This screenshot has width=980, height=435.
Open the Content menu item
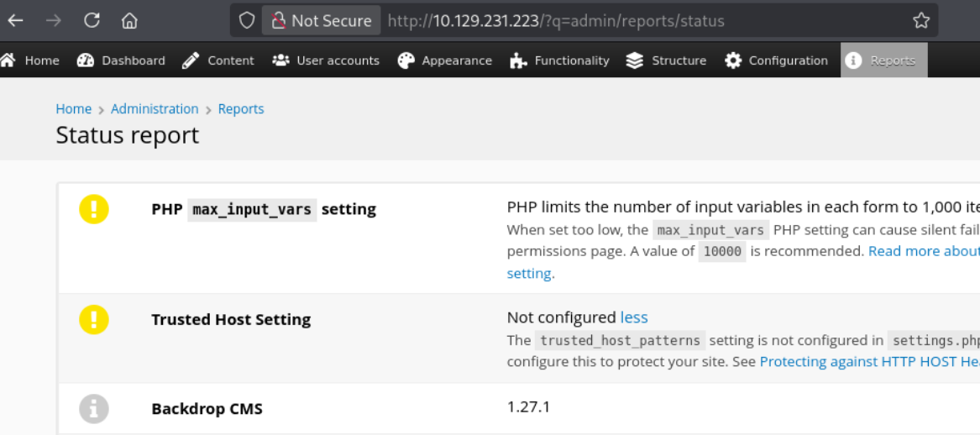coord(231,60)
